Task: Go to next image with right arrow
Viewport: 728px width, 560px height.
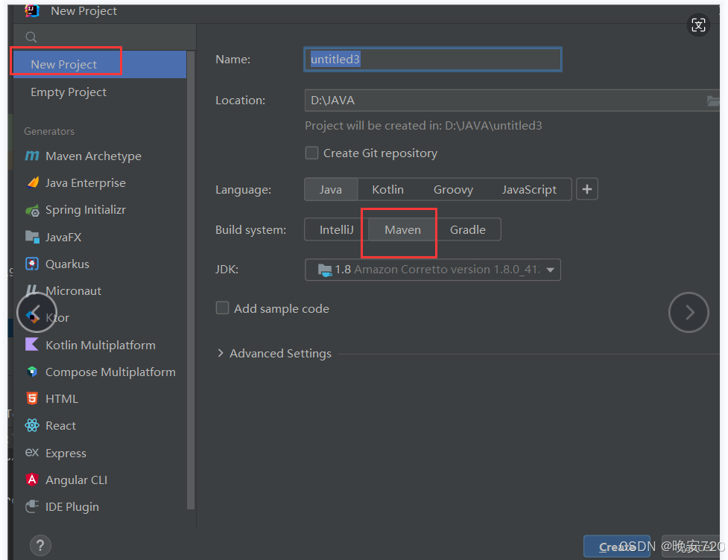Action: click(x=689, y=313)
